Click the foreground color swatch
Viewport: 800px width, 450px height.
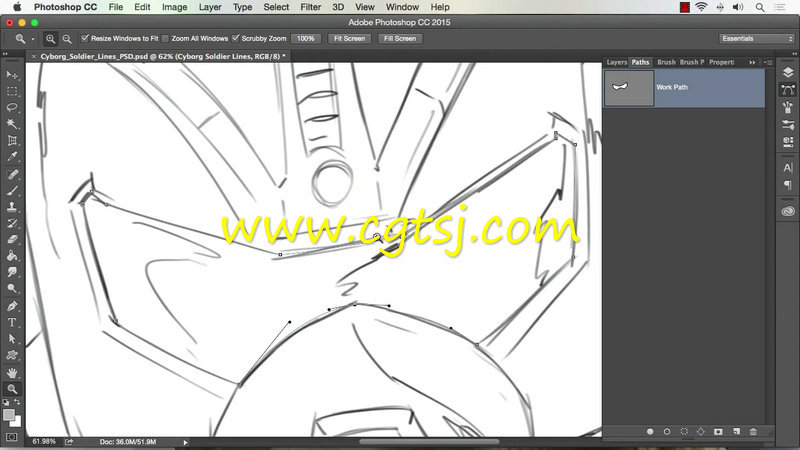[x=8, y=415]
